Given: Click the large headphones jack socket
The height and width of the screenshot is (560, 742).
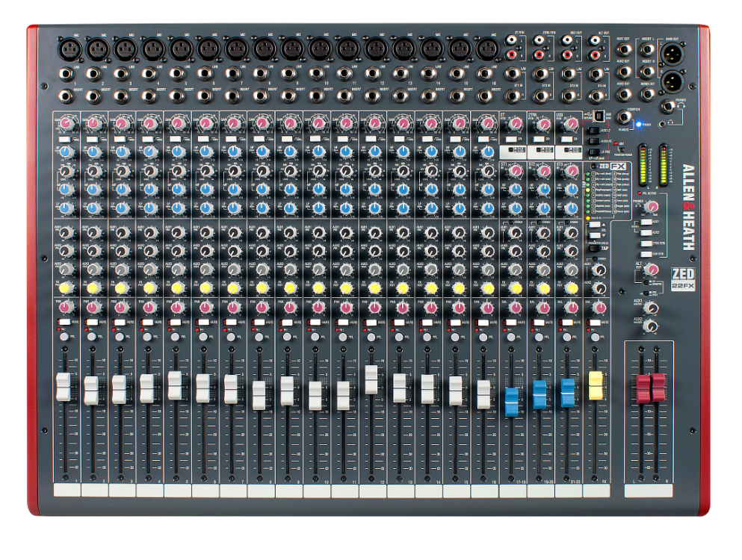Looking at the screenshot, I should coord(668,107).
